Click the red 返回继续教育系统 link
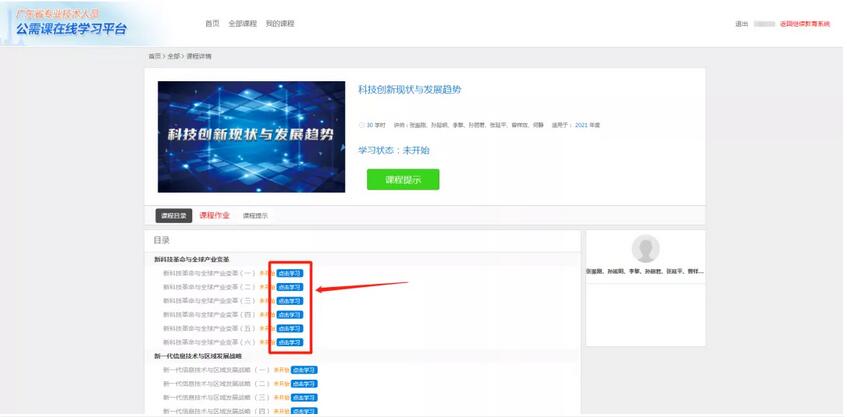The image size is (847, 417). point(805,24)
